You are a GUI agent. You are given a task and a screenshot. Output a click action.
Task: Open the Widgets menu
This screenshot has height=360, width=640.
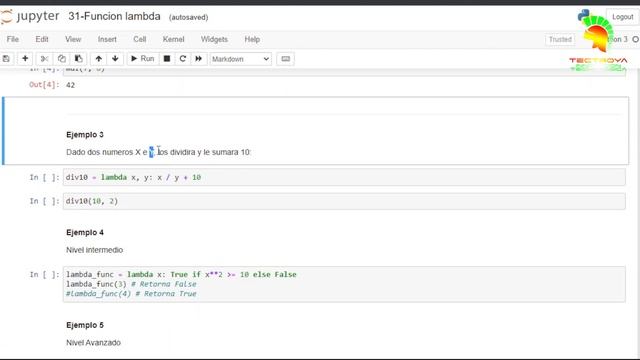click(x=214, y=39)
